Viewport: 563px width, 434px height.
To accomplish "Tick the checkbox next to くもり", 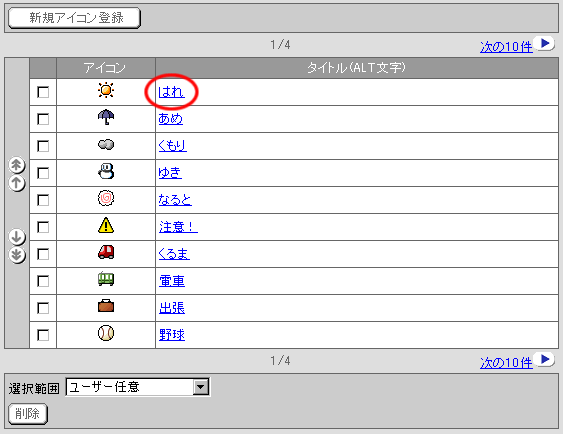I will pyautogui.click(x=43, y=146).
